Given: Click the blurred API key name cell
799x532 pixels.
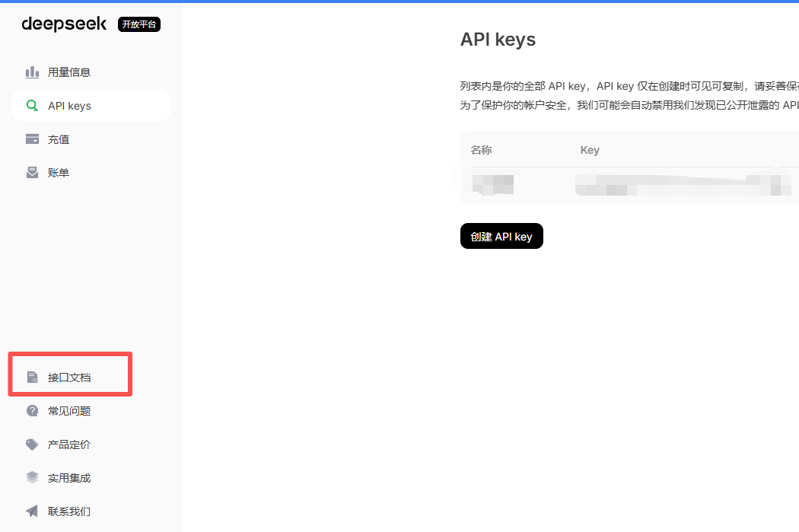Looking at the screenshot, I should coord(493,184).
